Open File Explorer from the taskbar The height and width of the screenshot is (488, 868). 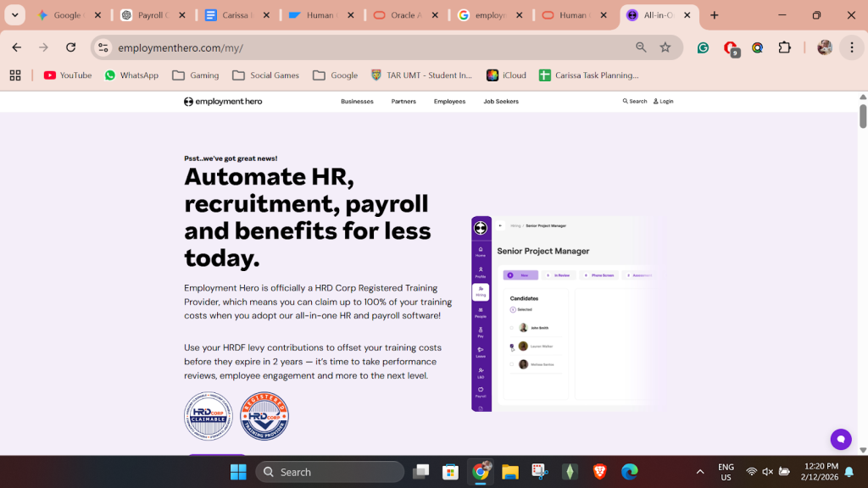[509, 472]
